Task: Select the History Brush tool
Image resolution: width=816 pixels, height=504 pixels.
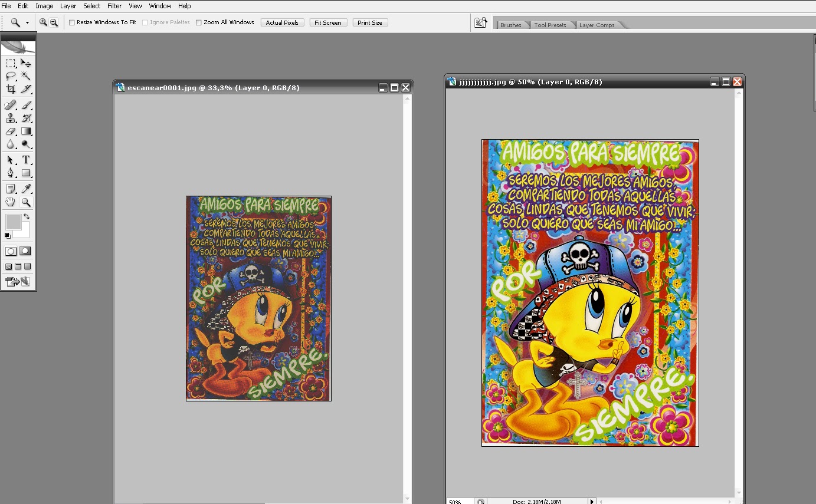Action: point(26,118)
